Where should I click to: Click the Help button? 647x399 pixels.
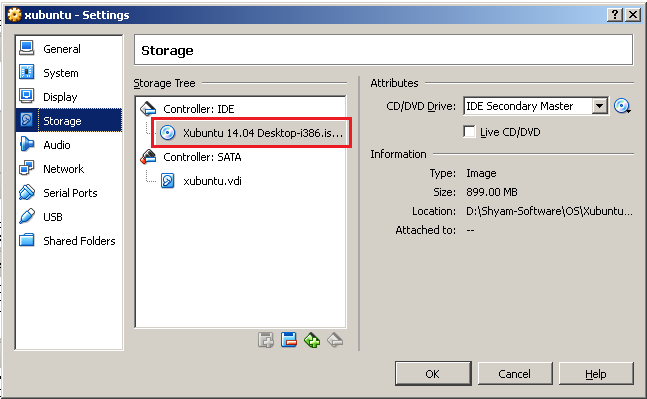point(596,374)
